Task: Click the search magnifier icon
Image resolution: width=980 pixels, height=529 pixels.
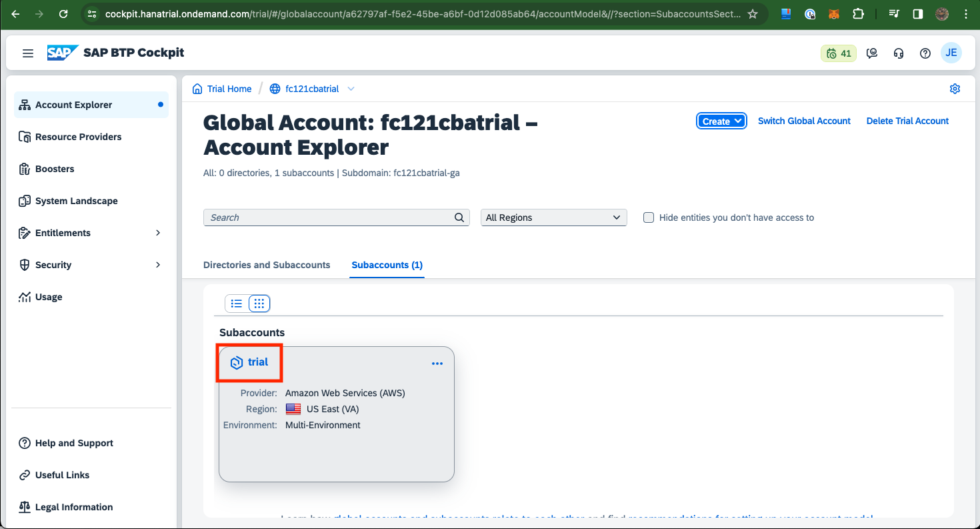Action: [459, 217]
